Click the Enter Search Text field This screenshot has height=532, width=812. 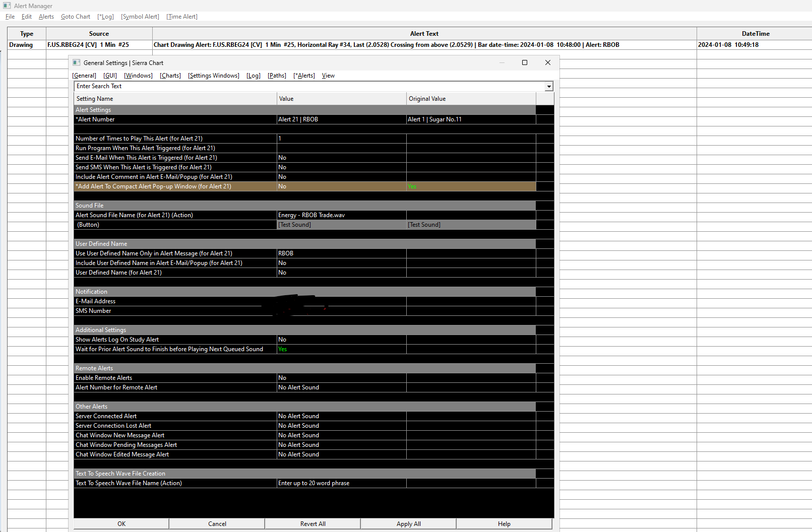pyautogui.click(x=309, y=86)
